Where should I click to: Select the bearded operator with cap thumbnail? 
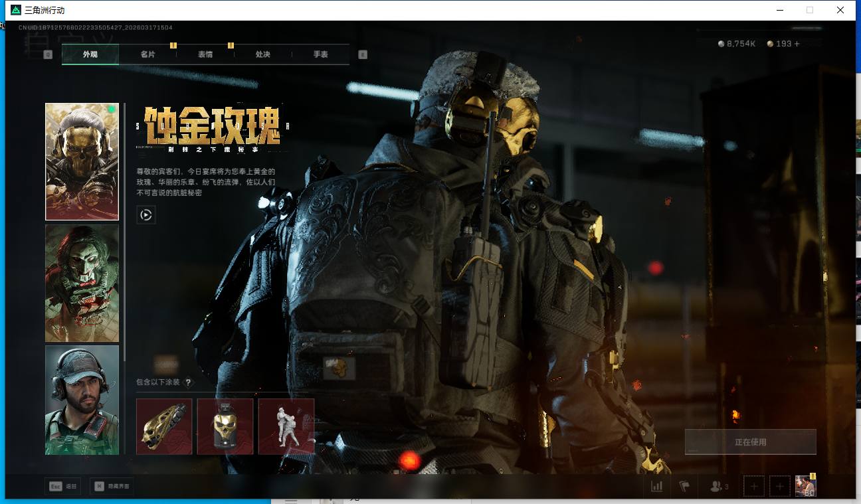82,400
